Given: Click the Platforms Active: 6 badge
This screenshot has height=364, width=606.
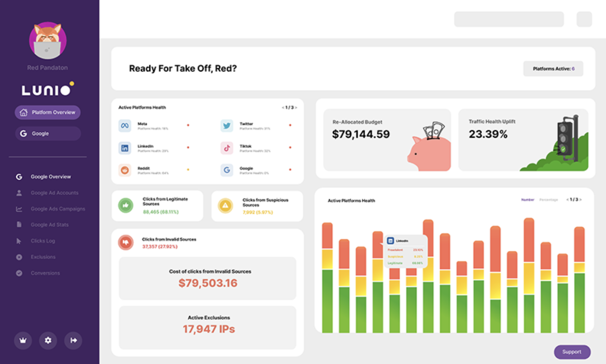Looking at the screenshot, I should tap(553, 69).
